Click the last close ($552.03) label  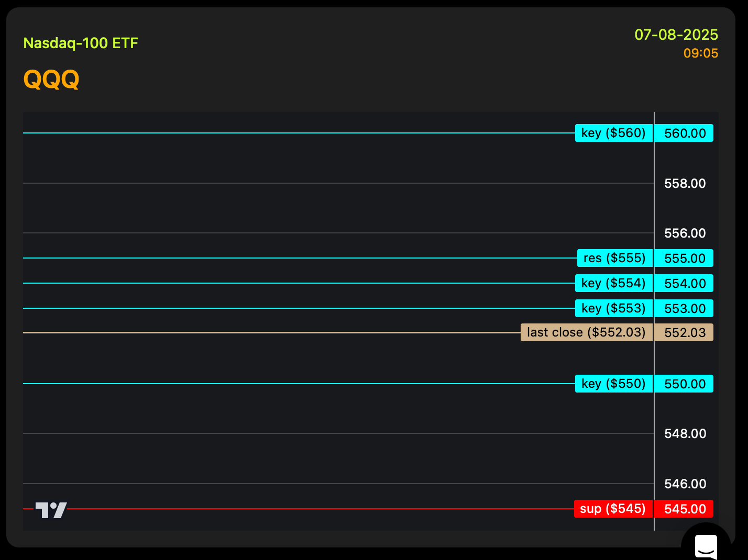(x=587, y=332)
